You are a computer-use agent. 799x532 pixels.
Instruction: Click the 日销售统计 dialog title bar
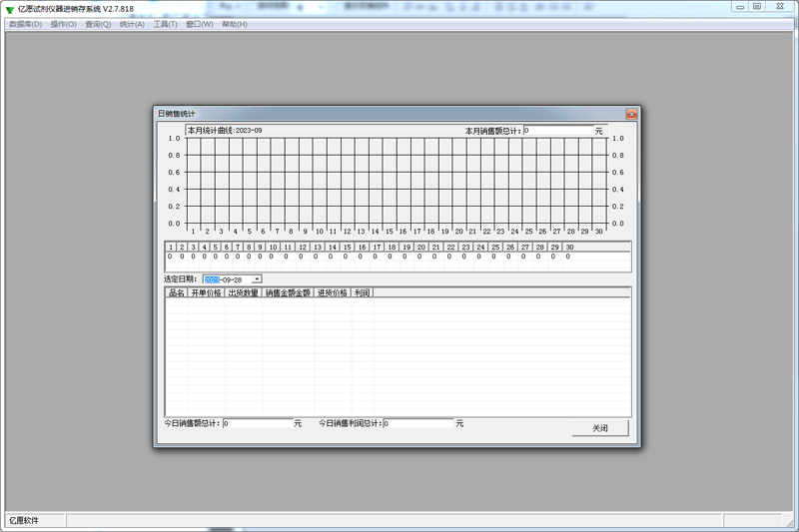(390, 114)
